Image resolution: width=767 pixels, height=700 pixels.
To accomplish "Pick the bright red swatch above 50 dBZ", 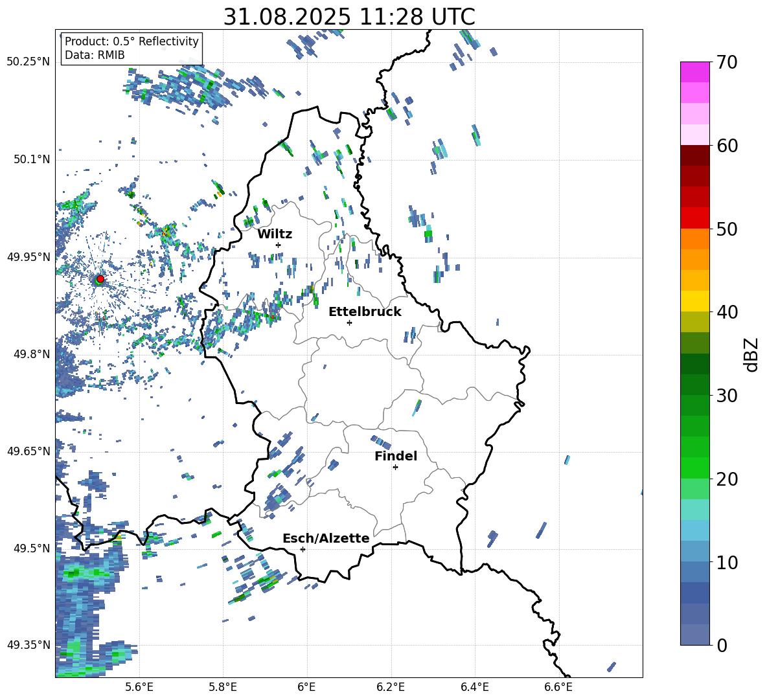I will (694, 218).
